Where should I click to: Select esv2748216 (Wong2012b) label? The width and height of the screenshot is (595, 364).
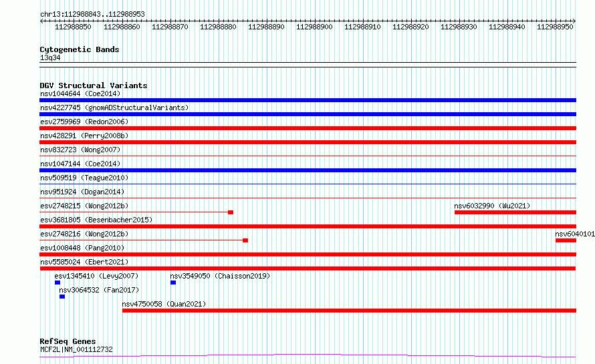(84, 234)
